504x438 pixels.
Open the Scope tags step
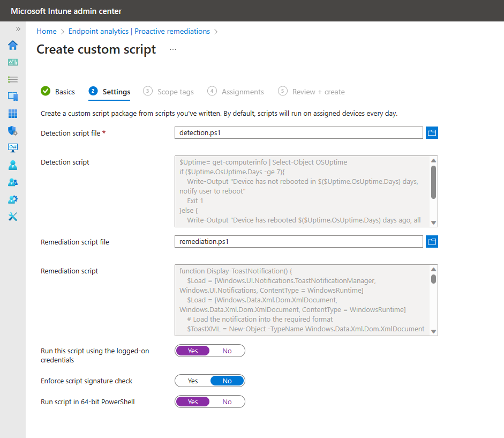(x=175, y=92)
